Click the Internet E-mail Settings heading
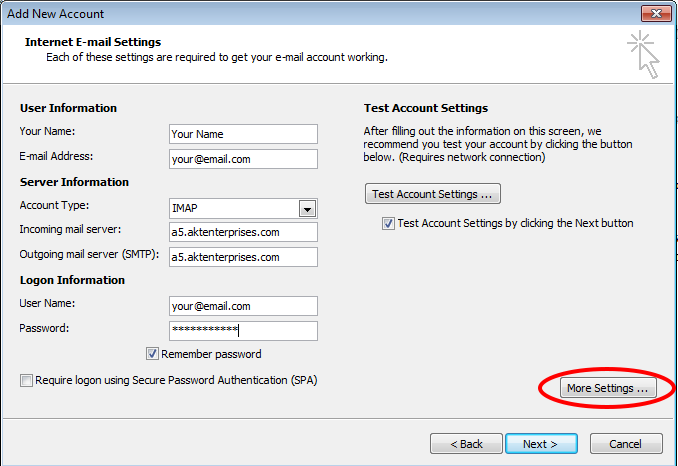 point(92,42)
